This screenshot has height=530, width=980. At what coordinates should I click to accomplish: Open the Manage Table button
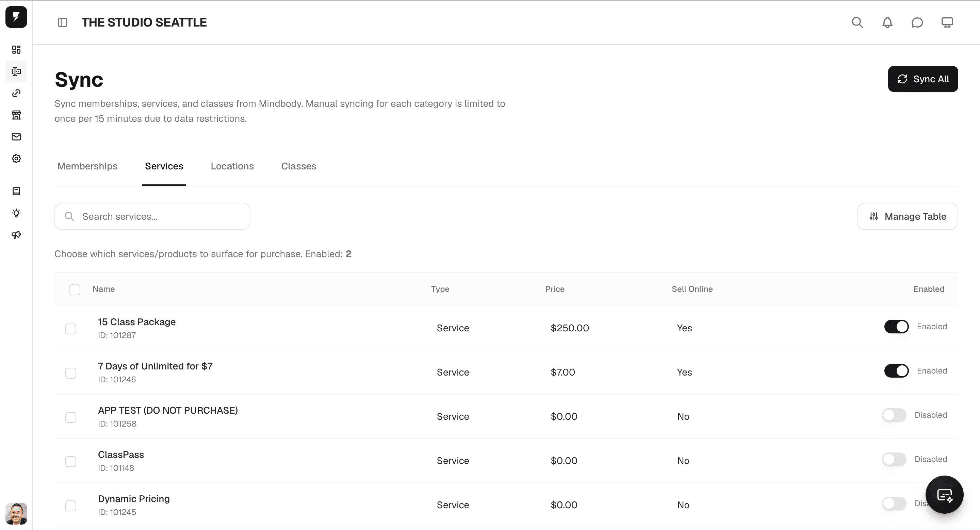point(907,216)
